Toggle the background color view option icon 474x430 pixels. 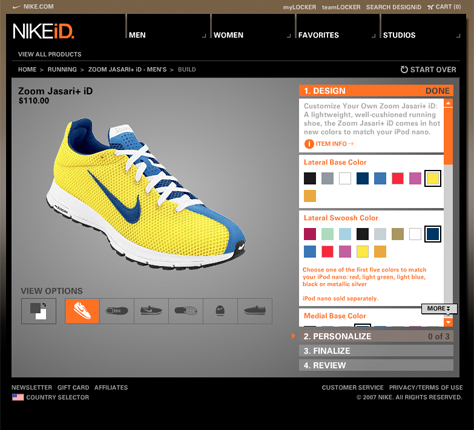[x=39, y=311]
